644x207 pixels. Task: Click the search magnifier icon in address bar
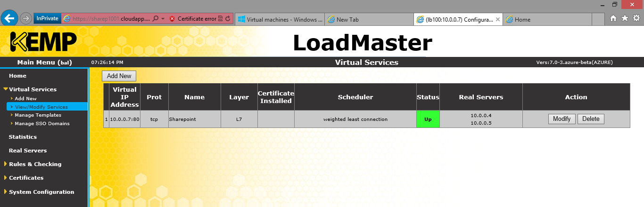tap(156, 19)
